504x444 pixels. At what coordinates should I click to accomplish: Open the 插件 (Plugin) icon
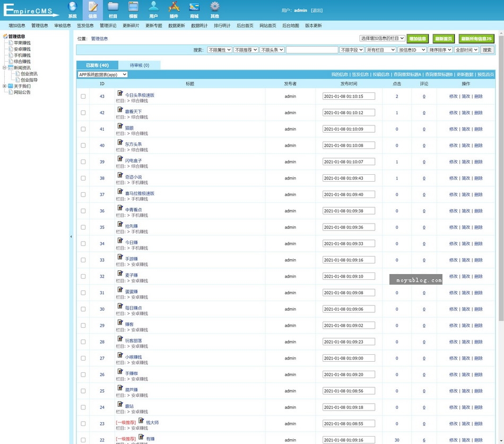pyautogui.click(x=173, y=7)
